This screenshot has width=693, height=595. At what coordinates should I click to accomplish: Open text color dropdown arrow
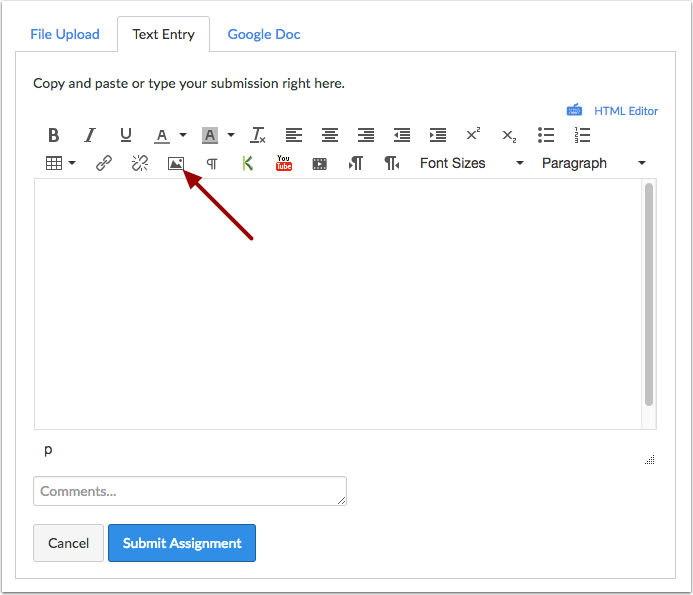183,135
